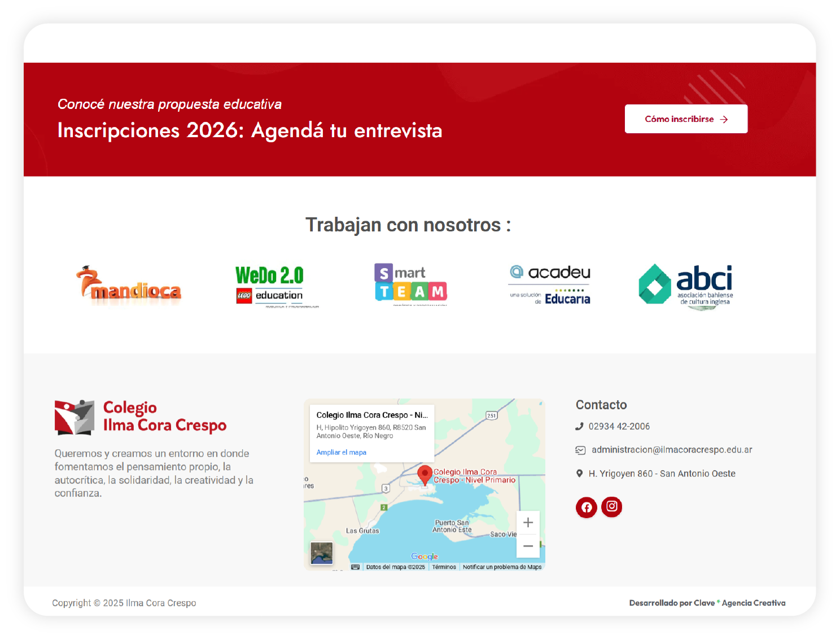This screenshot has height=640, width=840.
Task: Click the map keyboard shortcuts icon
Action: 355,567
